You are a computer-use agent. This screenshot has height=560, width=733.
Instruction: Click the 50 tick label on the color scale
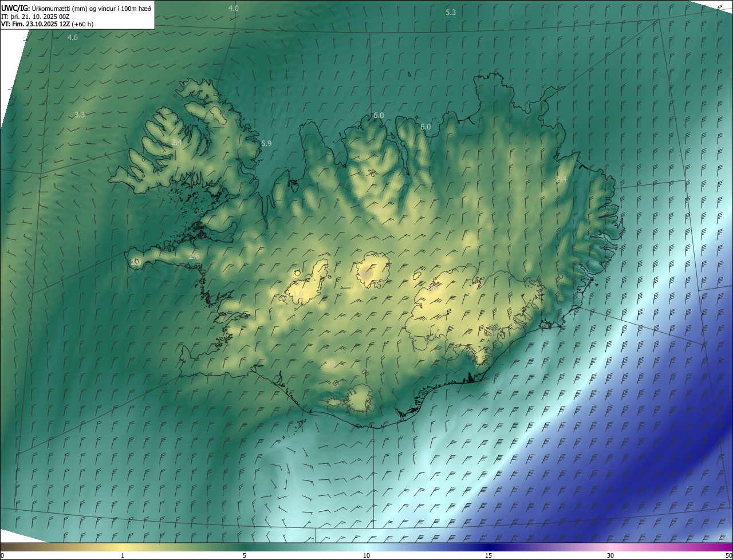pos(728,555)
